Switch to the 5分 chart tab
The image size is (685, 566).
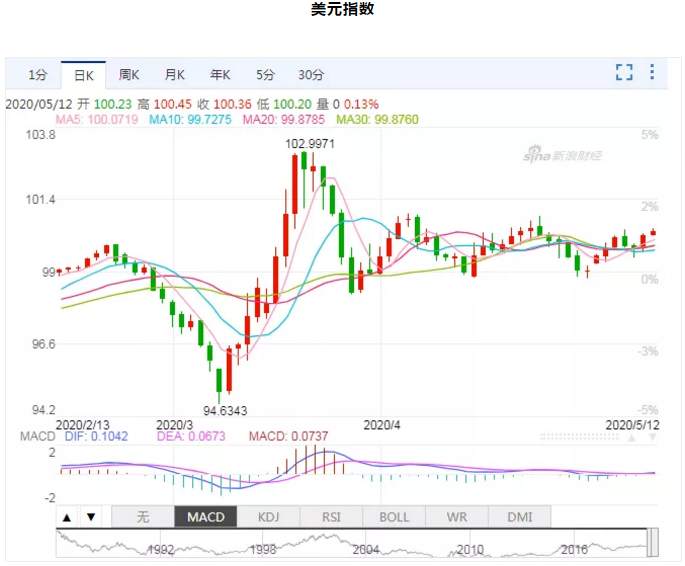click(265, 75)
